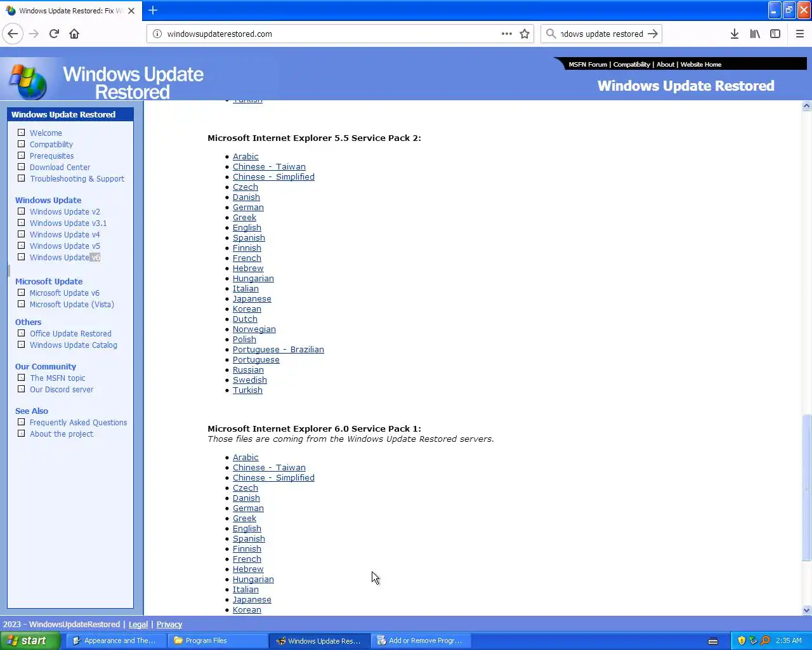
Task: Switch to Add or Remove Programs taskbar item
Action: (421, 640)
